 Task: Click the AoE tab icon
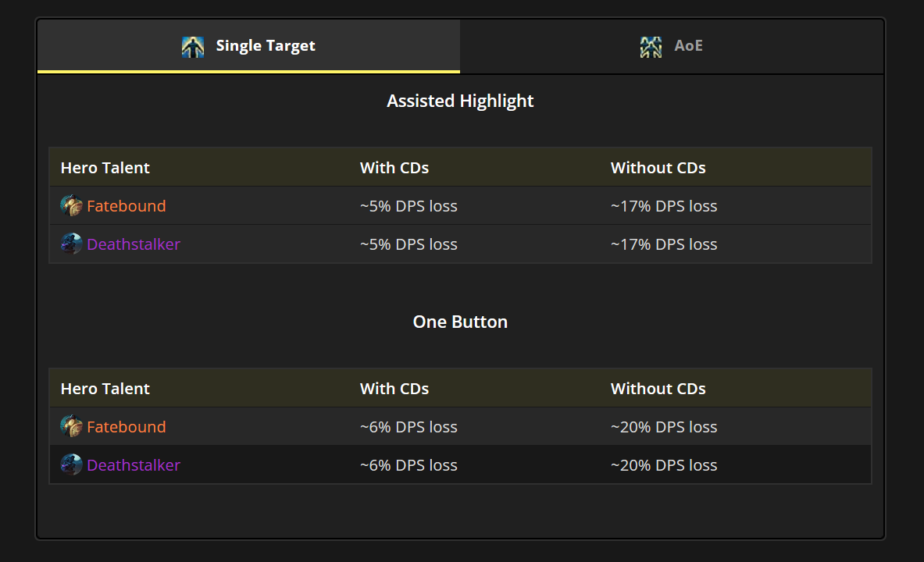(x=651, y=47)
